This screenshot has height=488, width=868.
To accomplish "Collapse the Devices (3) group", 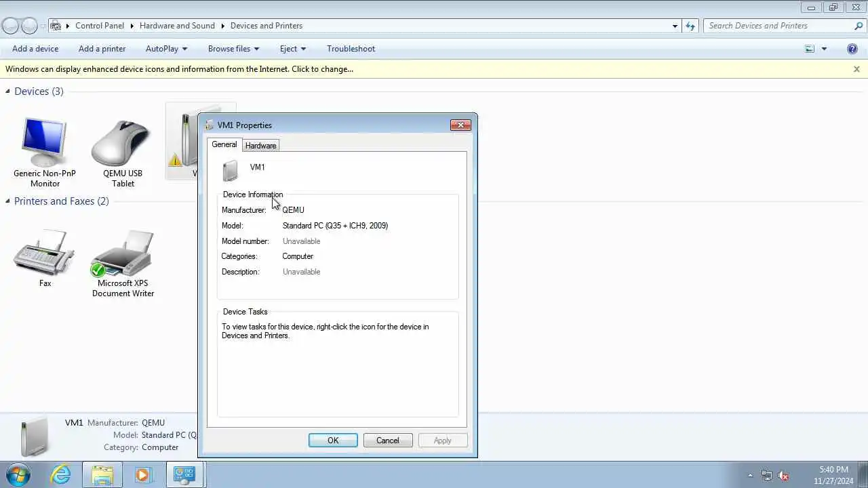I will point(8,91).
